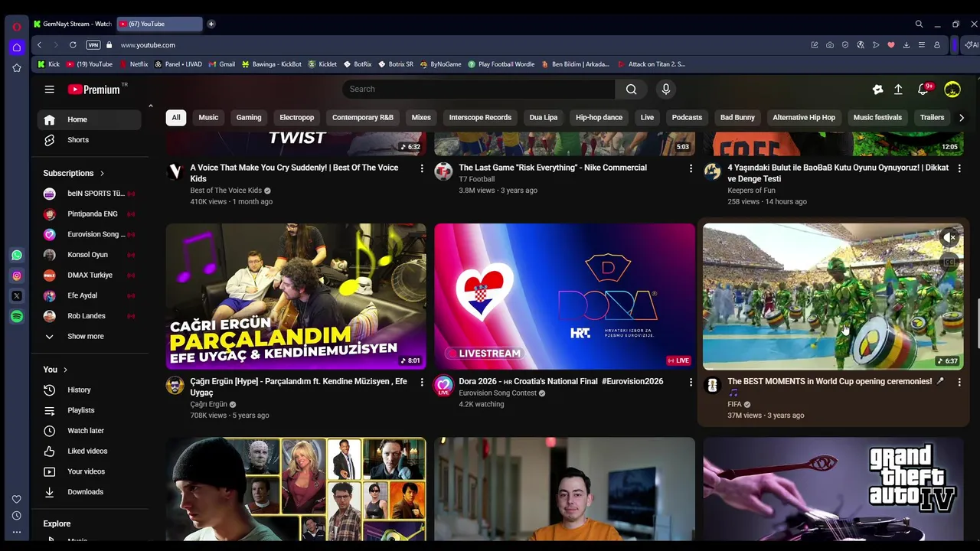Screen dimensions: 980x551
Task: Open Watch later list
Action: tap(89, 431)
